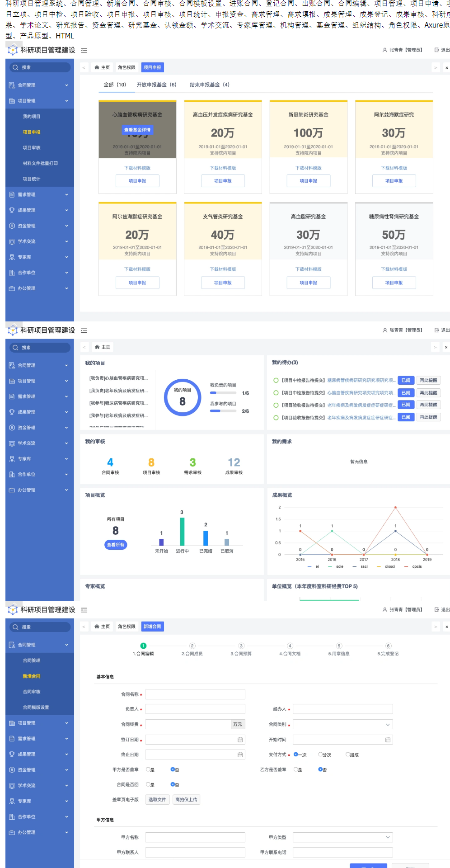Viewport: 450px width, 868px height.
Task: Open 合同类别 dropdown
Action: [x=343, y=724]
